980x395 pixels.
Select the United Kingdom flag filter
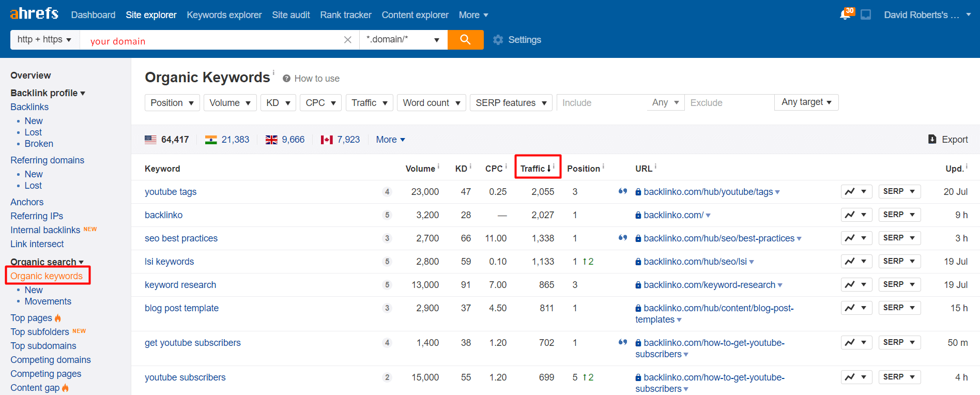click(x=271, y=140)
